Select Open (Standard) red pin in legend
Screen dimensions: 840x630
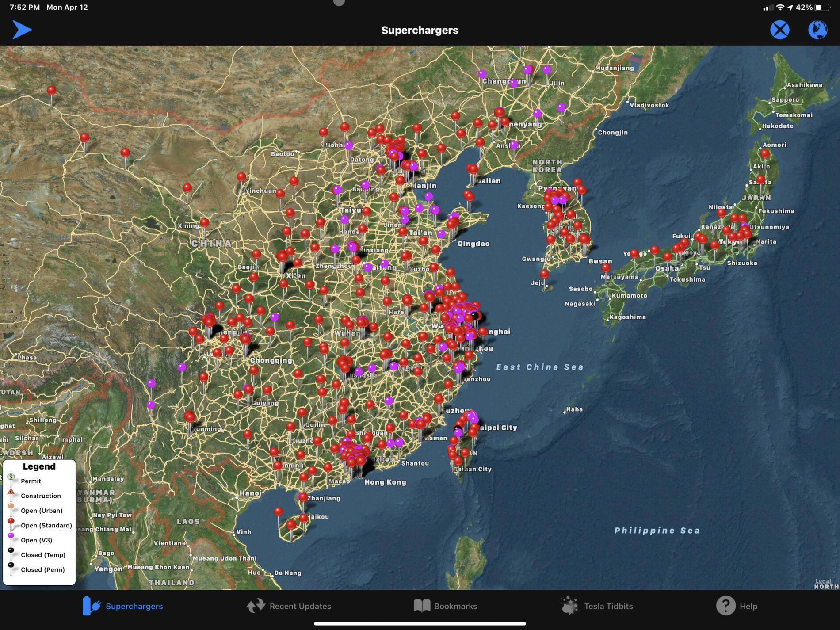point(11,522)
